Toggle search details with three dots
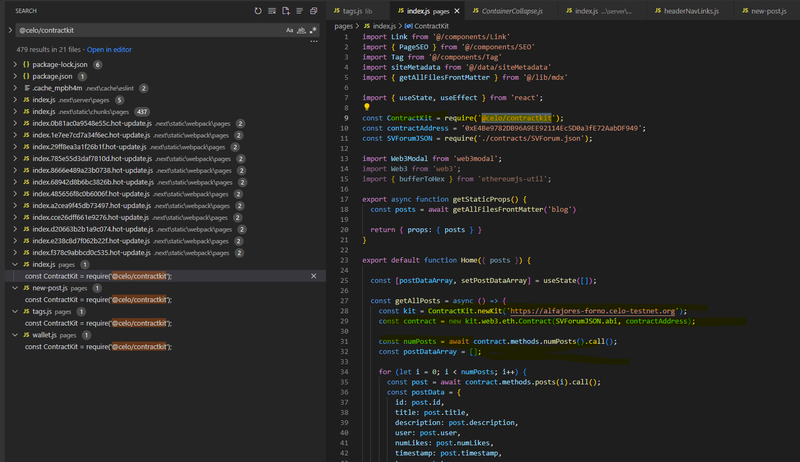The height and width of the screenshot is (462, 800). point(314,41)
